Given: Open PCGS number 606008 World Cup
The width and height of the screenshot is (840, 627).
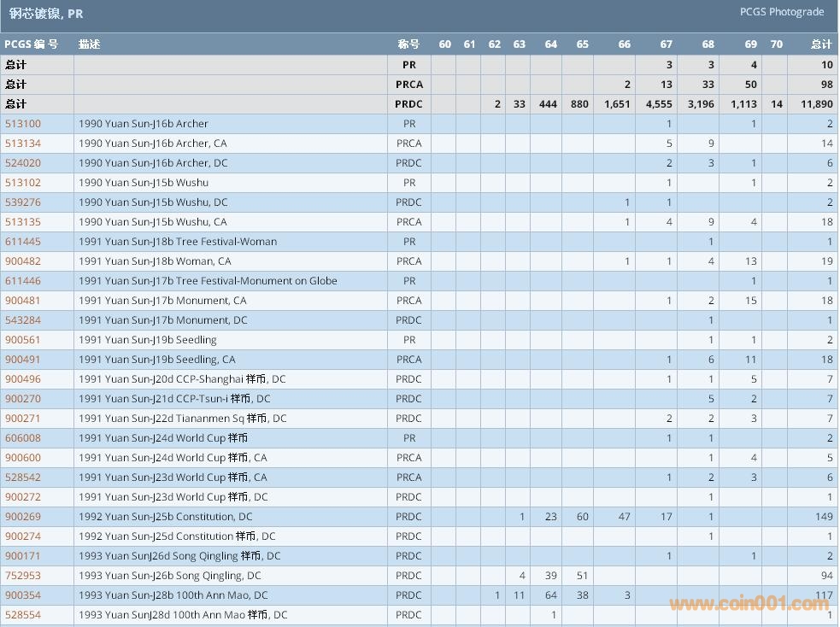Looking at the screenshot, I should click(x=23, y=438).
